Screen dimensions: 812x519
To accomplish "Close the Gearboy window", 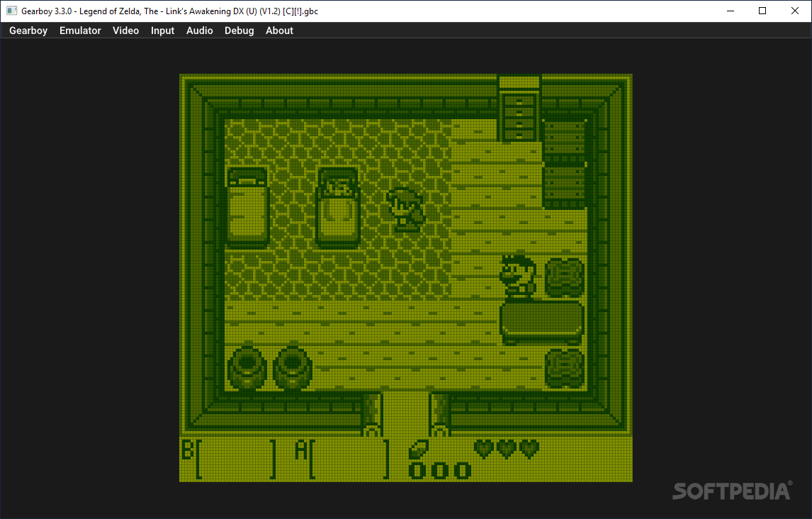I will (795, 11).
